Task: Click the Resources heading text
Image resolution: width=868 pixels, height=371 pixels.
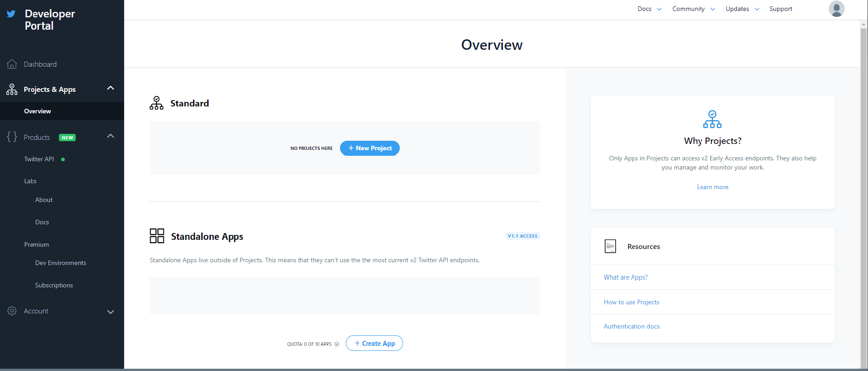Action: click(x=643, y=246)
